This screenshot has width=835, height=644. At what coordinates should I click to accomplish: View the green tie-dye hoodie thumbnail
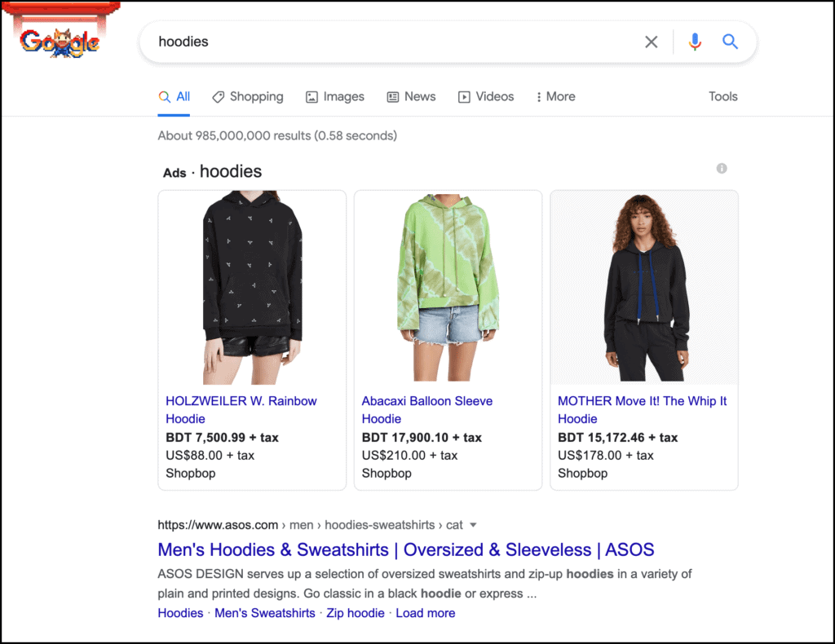point(448,285)
